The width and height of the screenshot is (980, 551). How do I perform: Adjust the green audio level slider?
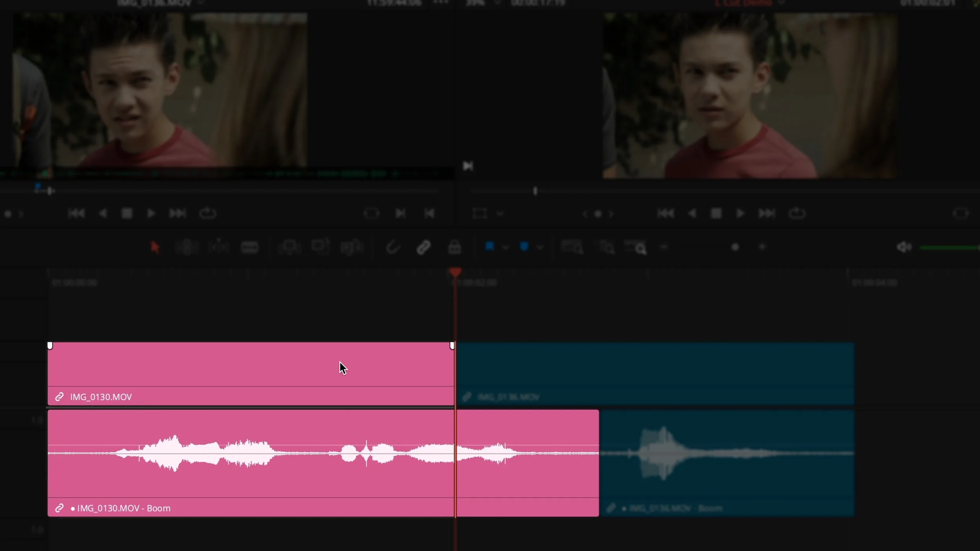pos(949,247)
